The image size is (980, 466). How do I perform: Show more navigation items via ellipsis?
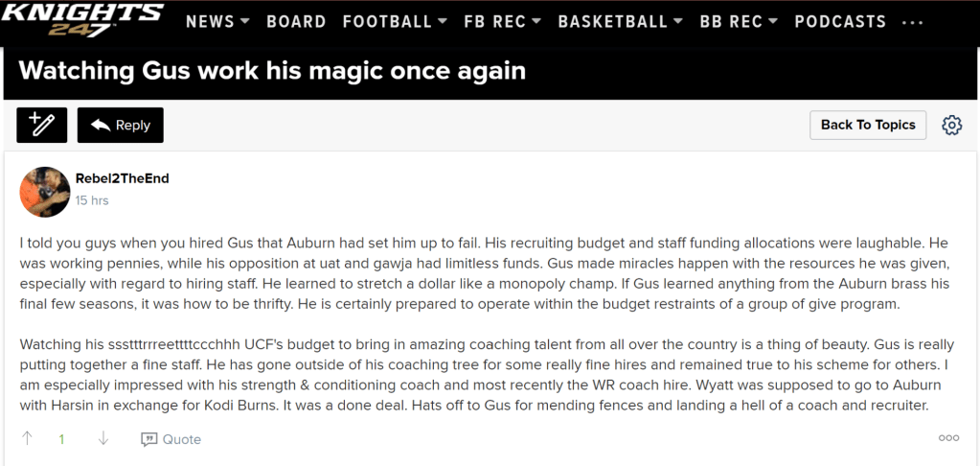[x=913, y=22]
